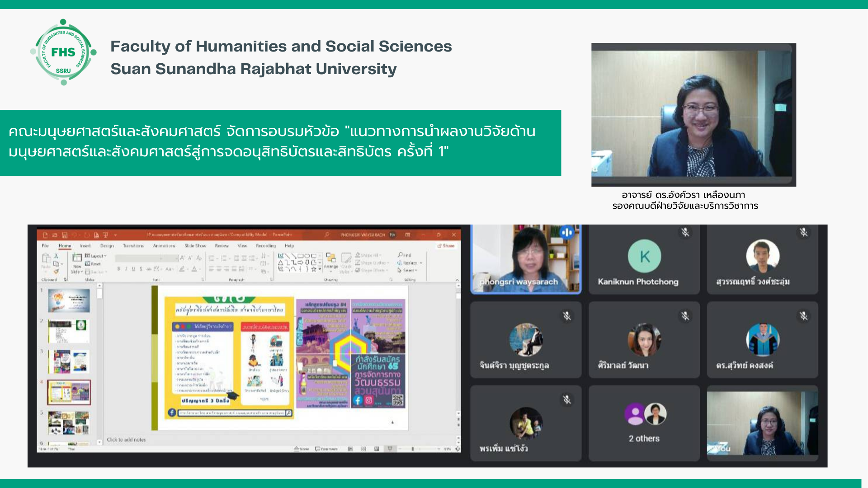Click Normal view icon in status bar
868x488 pixels.
coord(350,449)
